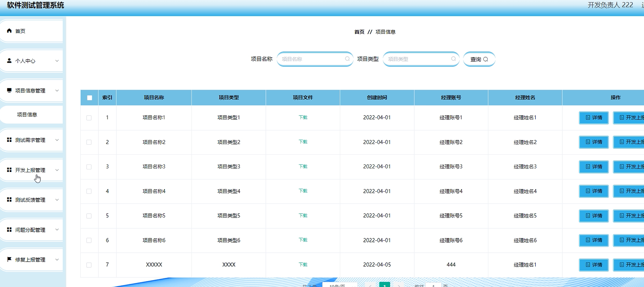
Task: Click the 经理账号 value 444
Action: [x=451, y=264]
